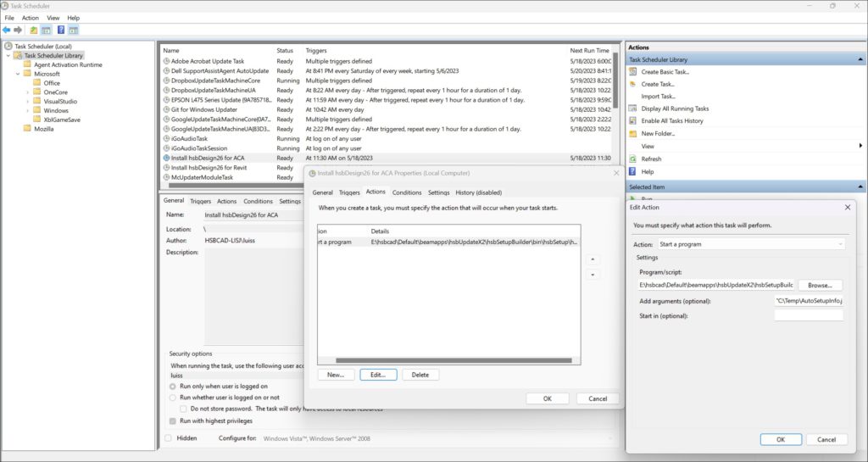Open the Action menu in menu bar

[31, 18]
